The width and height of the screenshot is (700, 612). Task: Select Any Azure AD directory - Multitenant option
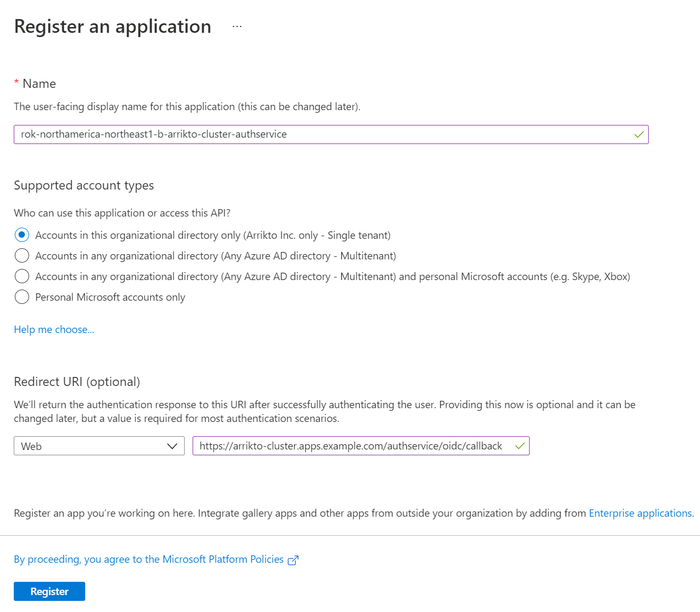pos(22,256)
